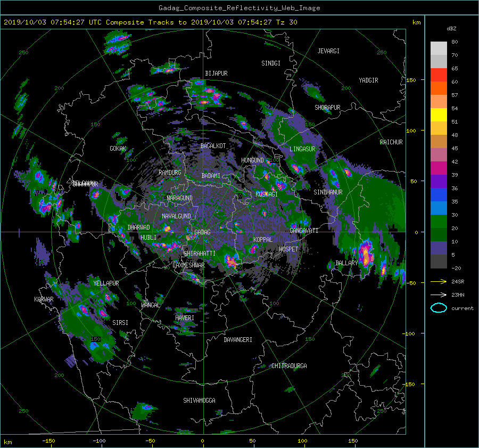Image resolution: width=479 pixels, height=448 pixels.
Task: Click the GOKAK city label
Action: [118, 148]
